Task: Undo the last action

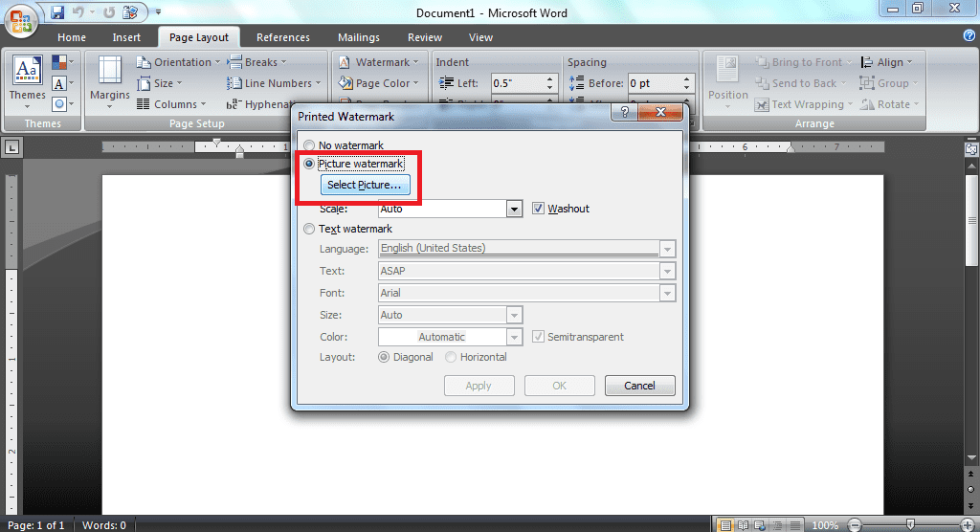Action: click(x=78, y=11)
